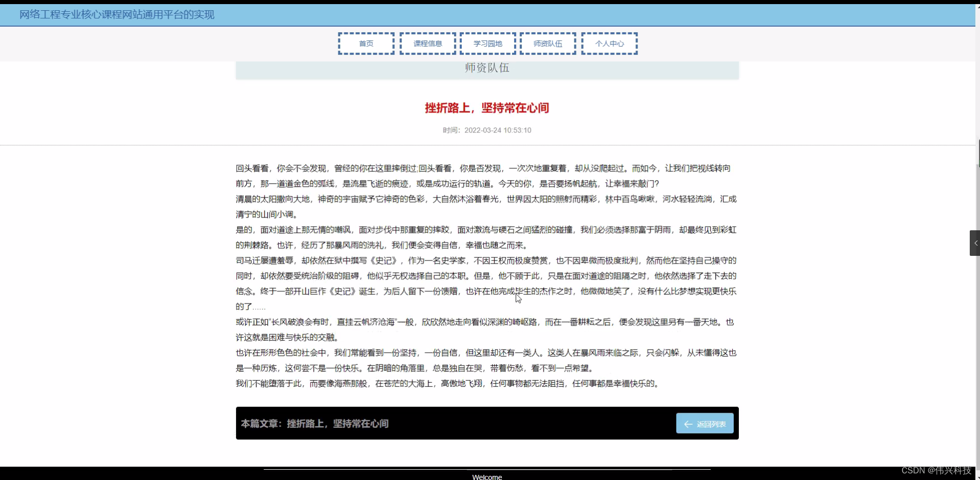Click the article title 挫折路上，坚持常在心间

coord(487,108)
